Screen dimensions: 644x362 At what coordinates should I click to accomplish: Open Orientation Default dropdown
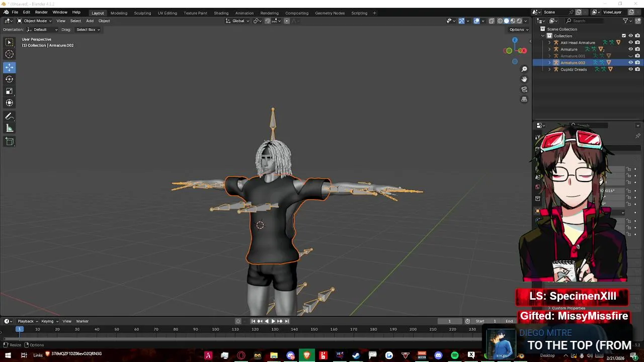pos(42,30)
